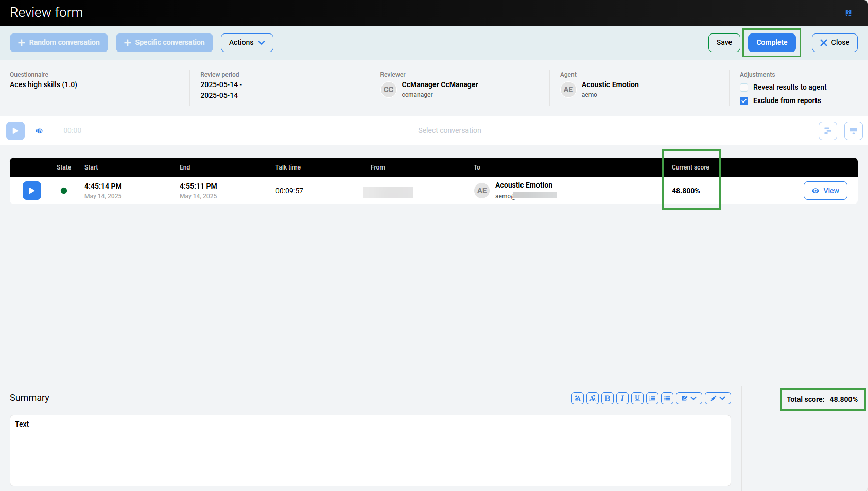
Task: Uncheck Exclude from reports checkbox
Action: tap(744, 101)
